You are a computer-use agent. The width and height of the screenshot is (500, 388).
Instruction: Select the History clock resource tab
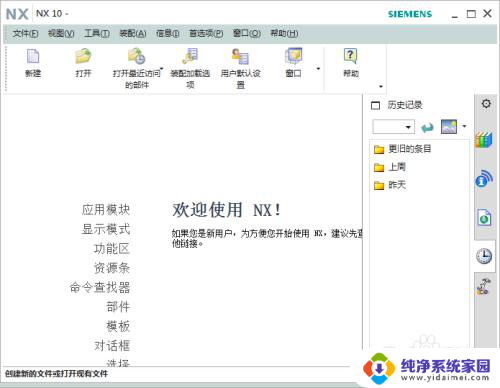(484, 256)
